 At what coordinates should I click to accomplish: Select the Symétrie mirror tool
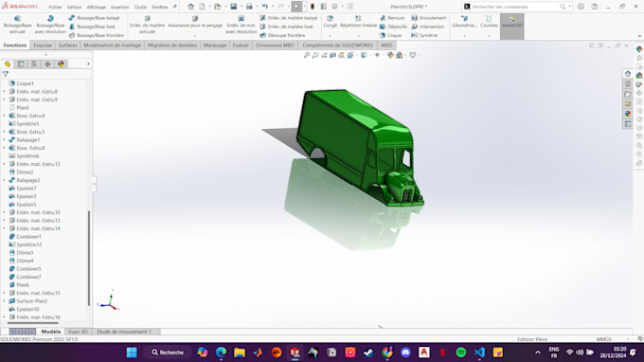(x=424, y=35)
